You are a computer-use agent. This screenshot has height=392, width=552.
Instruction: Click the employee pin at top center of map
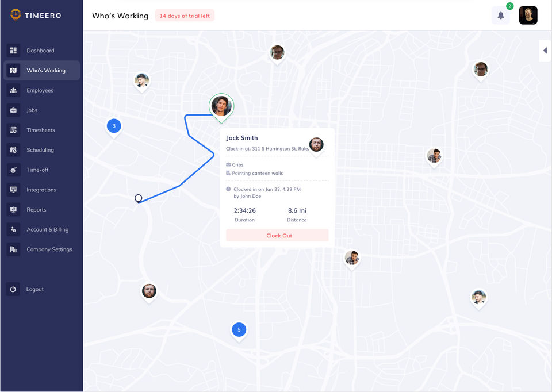pos(277,53)
